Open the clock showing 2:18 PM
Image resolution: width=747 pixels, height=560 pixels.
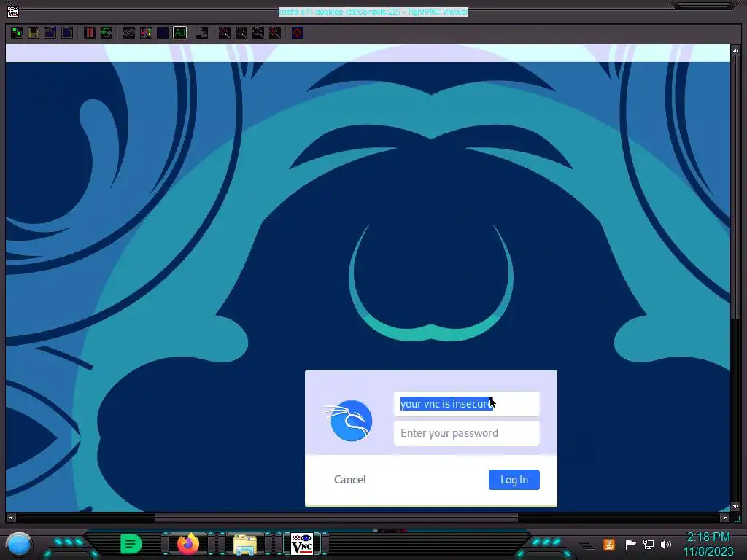(x=708, y=544)
